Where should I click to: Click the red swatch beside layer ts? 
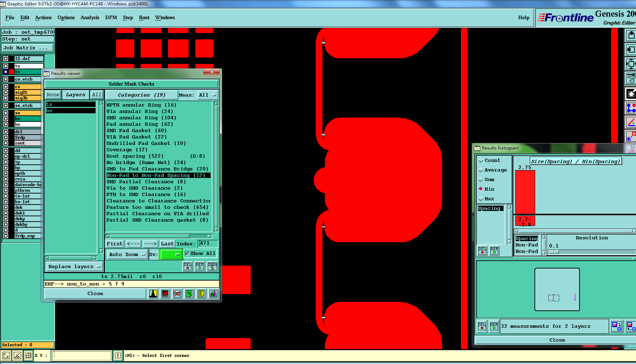click(11, 72)
